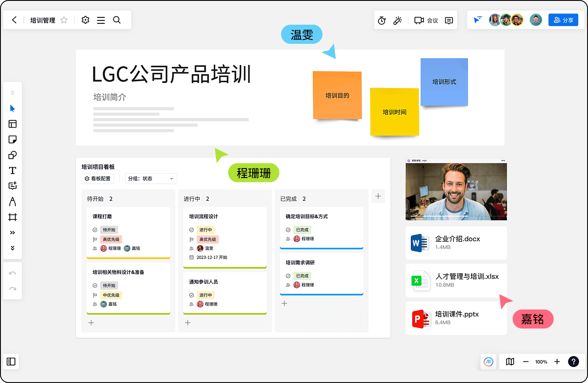Viewport: 588px width, 383px height.
Task: Select the orange 培训目的 sticky note
Action: pyautogui.click(x=337, y=95)
